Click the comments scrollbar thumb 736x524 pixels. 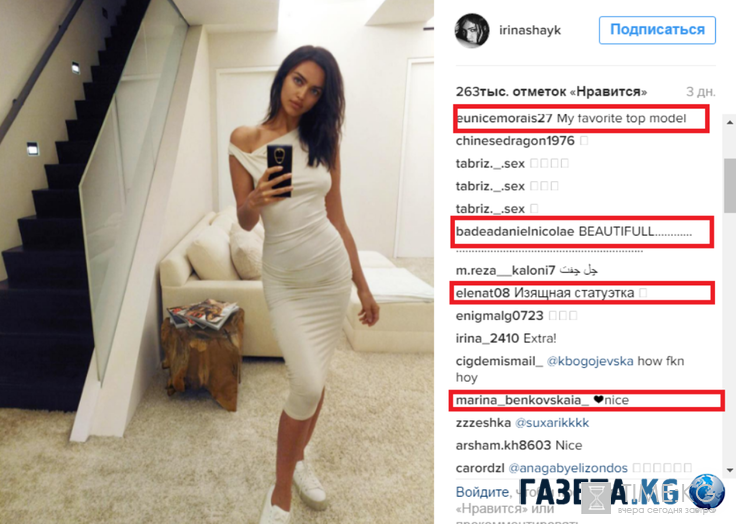coord(730,185)
